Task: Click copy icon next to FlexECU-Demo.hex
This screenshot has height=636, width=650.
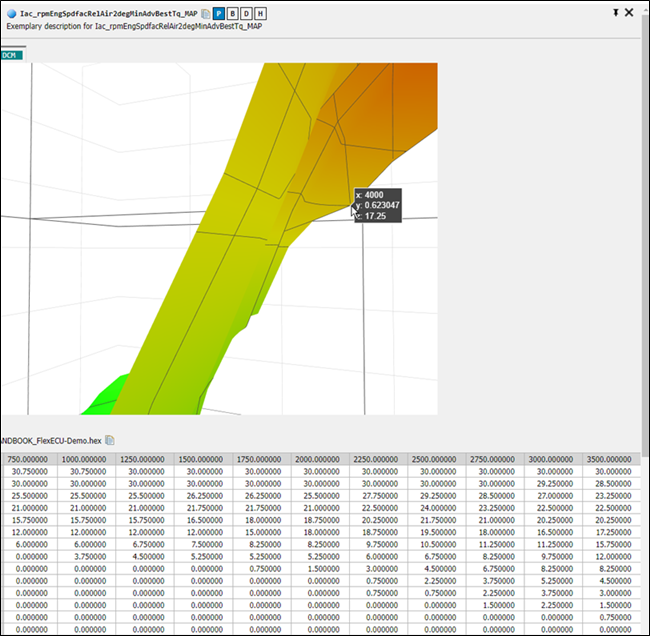Action: coord(110,440)
